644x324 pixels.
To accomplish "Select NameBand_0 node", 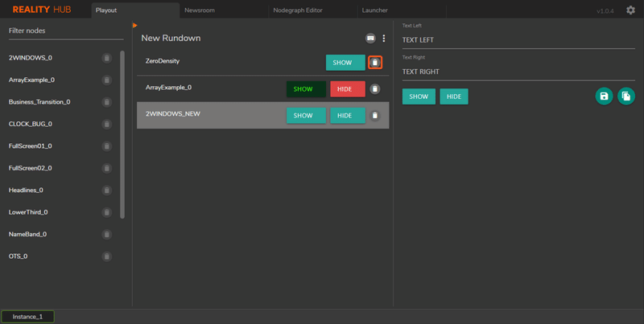I will pyautogui.click(x=27, y=235).
